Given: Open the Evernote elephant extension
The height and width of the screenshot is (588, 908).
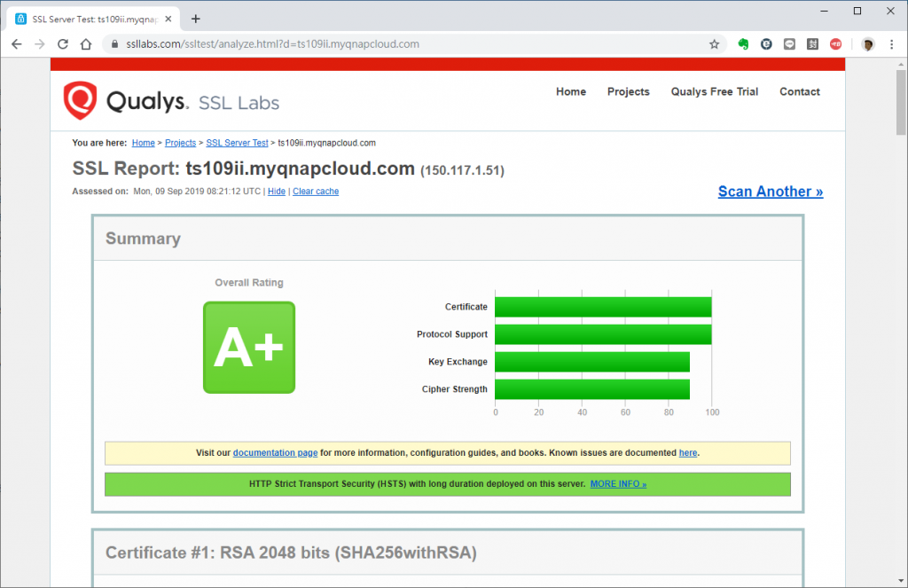Looking at the screenshot, I should tap(743, 44).
